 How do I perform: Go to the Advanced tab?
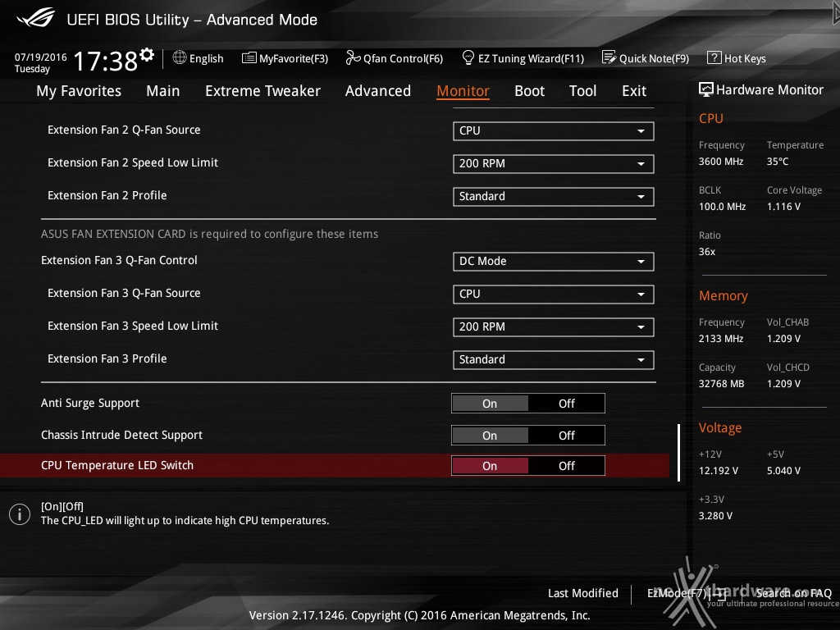point(377,91)
